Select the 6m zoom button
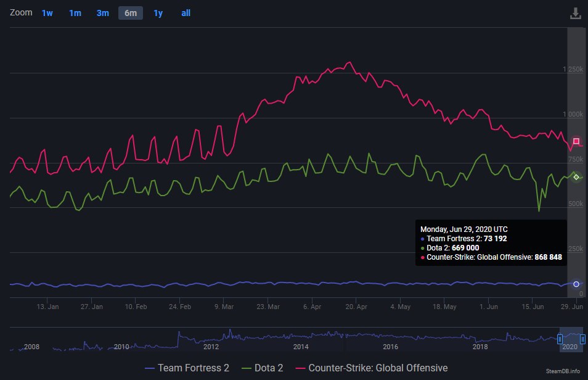 131,13
